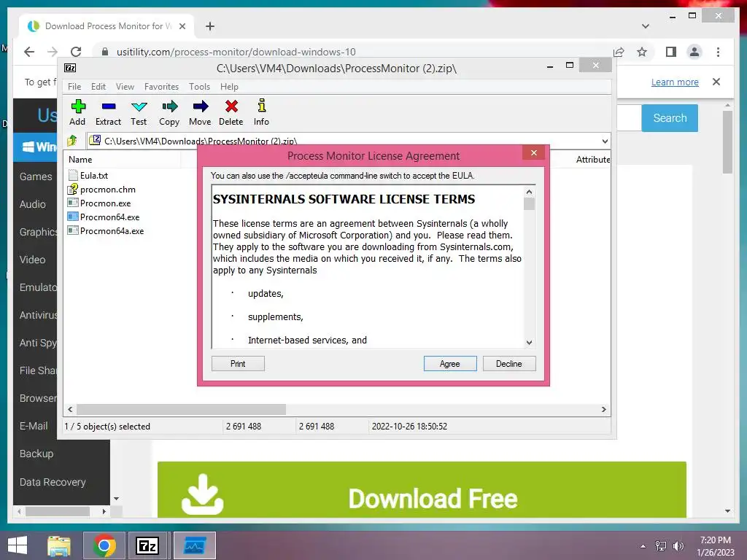Toggle Chrome side panel icon

pos(671,52)
